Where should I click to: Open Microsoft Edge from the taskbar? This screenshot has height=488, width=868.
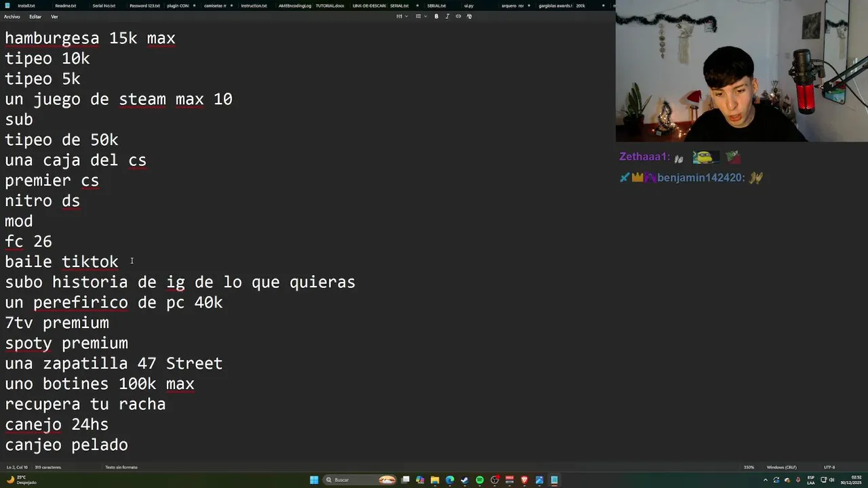[450, 480]
